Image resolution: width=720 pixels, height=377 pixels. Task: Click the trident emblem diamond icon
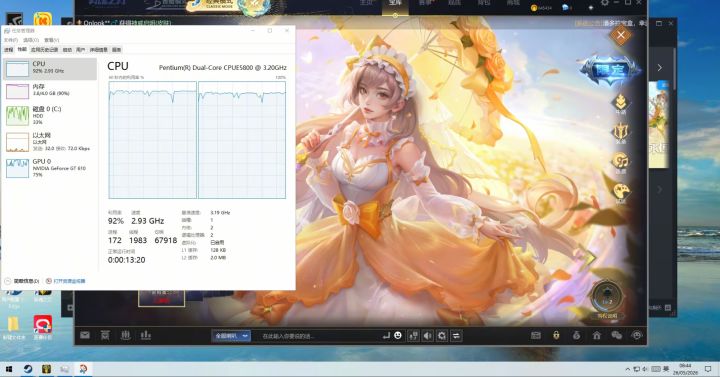click(621, 133)
